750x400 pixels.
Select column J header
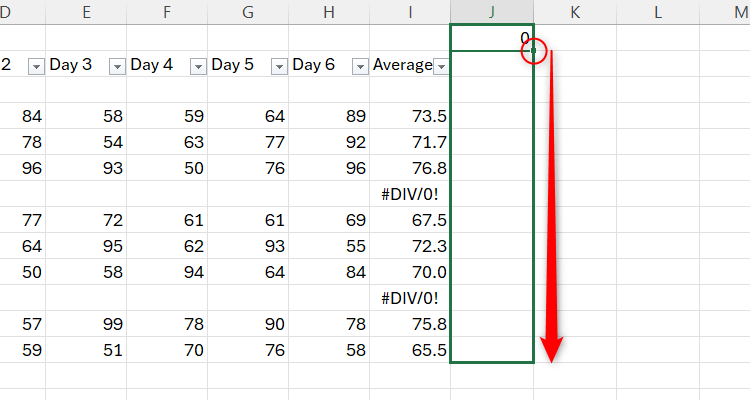tap(491, 11)
